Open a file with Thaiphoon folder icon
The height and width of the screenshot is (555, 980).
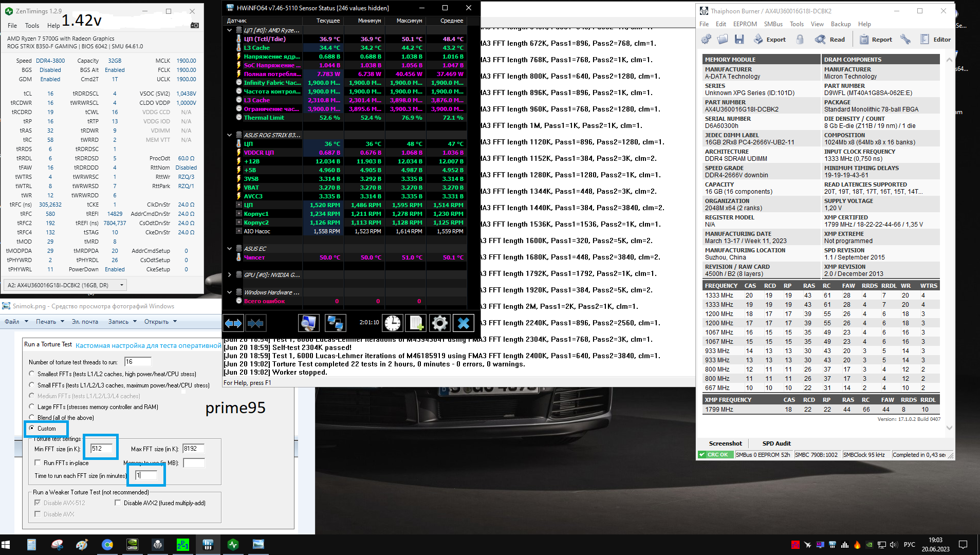723,40
